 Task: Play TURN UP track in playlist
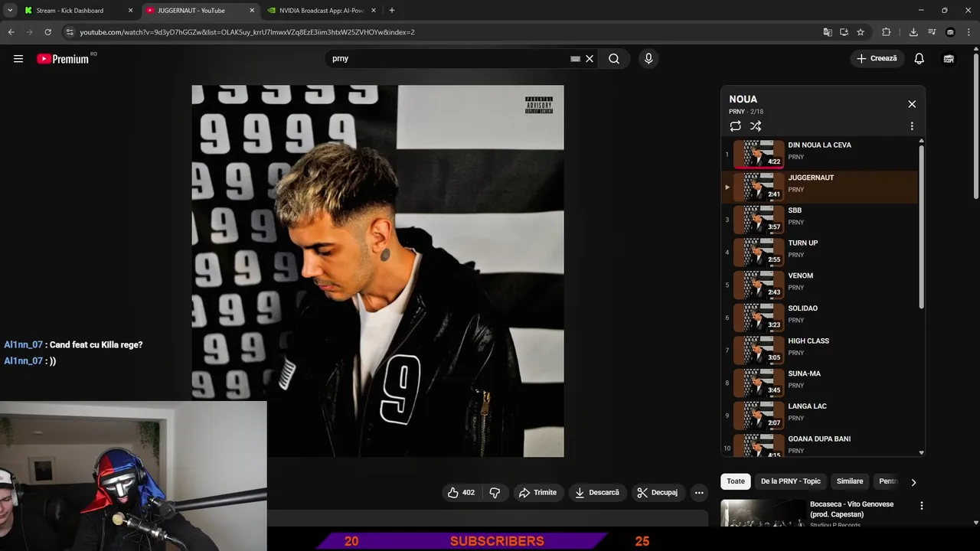tap(819, 252)
